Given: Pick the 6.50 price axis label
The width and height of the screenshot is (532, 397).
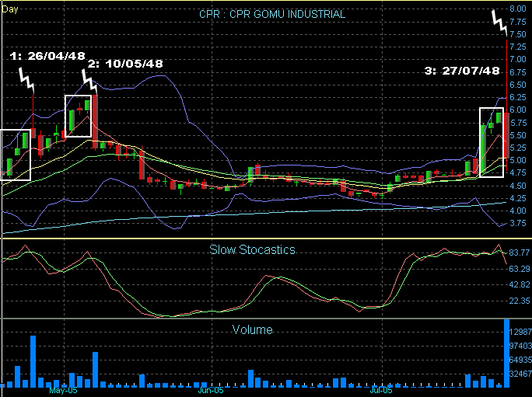Looking at the screenshot, I should coord(518,85).
